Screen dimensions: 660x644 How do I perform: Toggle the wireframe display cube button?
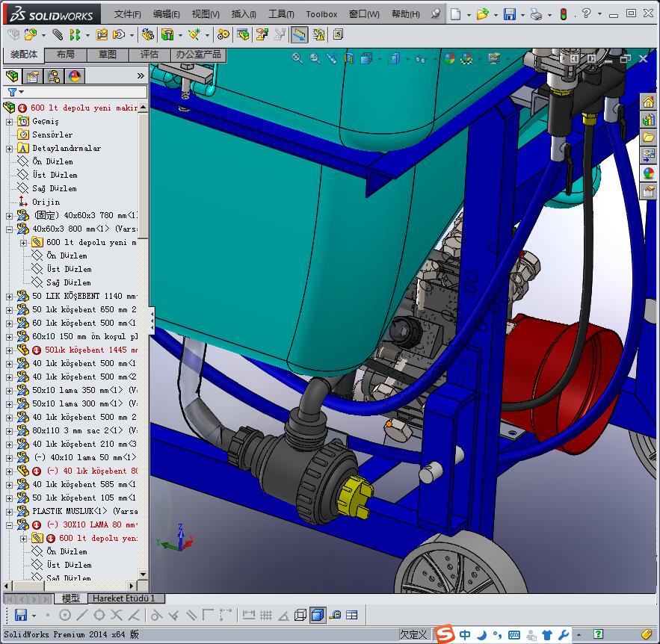click(300, 615)
